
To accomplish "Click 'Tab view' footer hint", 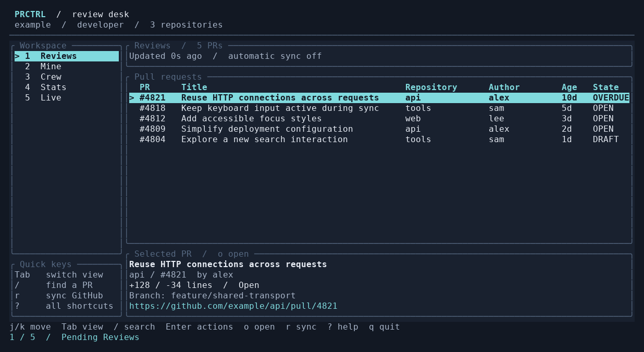I will (82, 327).
